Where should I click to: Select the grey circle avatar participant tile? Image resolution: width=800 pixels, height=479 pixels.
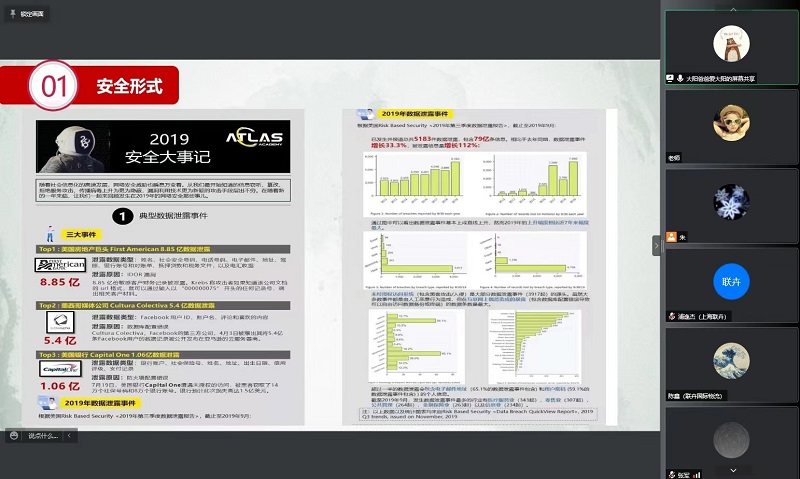coord(731,443)
